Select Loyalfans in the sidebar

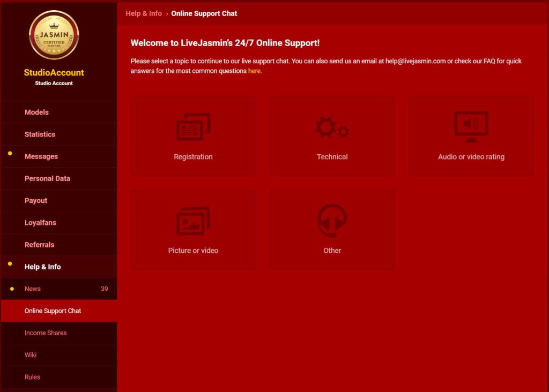coord(59,222)
